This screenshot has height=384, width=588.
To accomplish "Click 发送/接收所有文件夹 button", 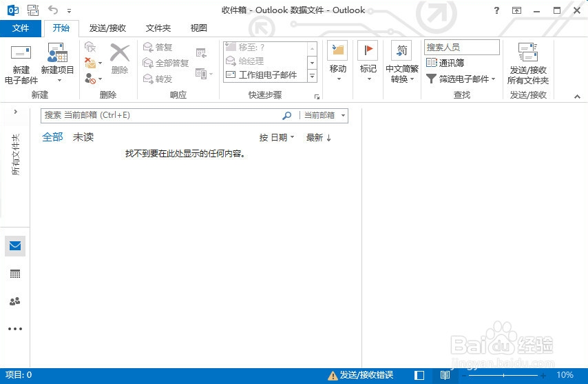I will 527,63.
